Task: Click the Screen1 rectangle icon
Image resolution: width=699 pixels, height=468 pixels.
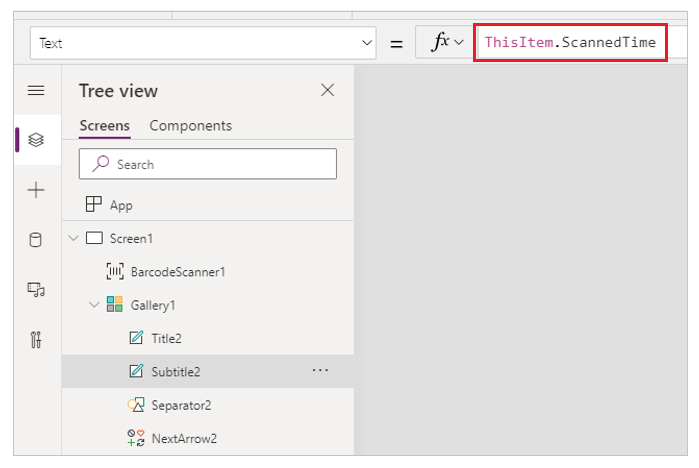Action: (x=94, y=238)
